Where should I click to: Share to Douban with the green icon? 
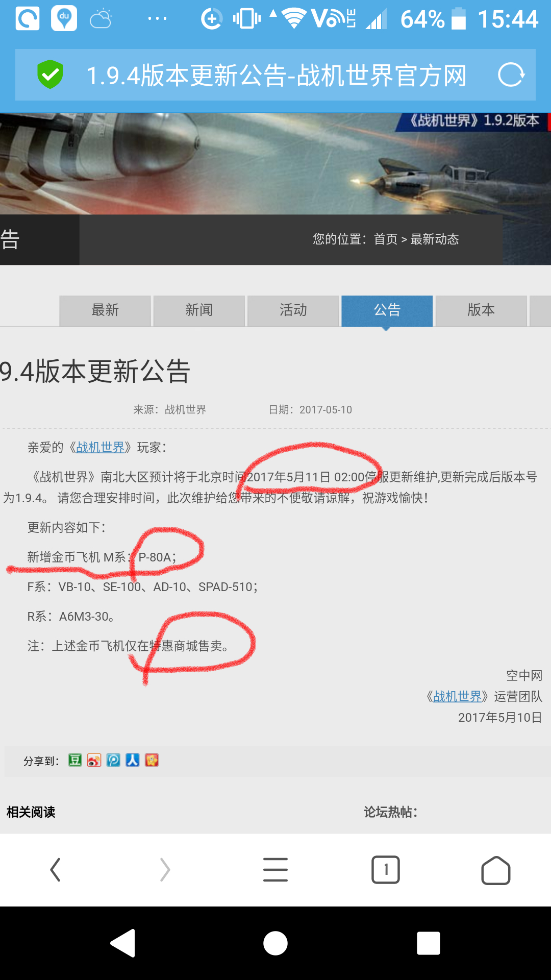[x=75, y=761]
